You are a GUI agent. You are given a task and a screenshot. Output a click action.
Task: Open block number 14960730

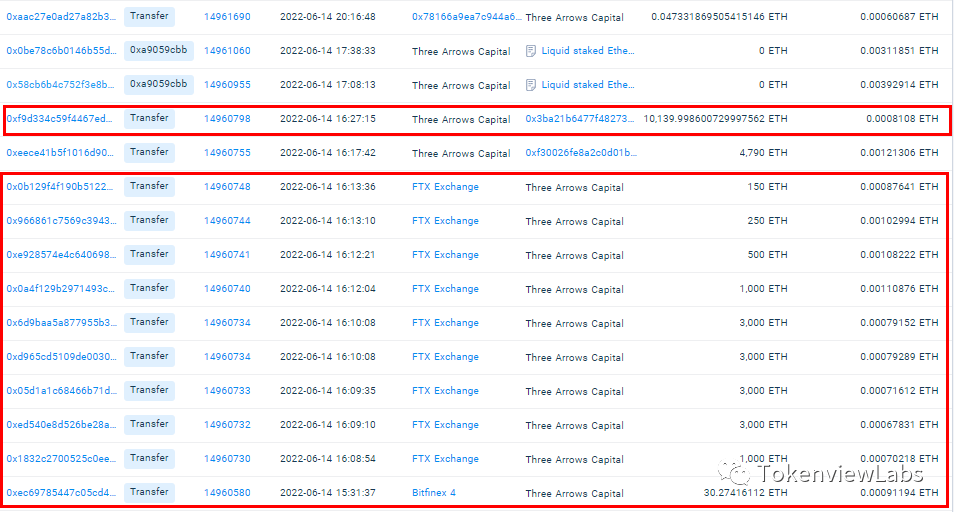coord(227,460)
